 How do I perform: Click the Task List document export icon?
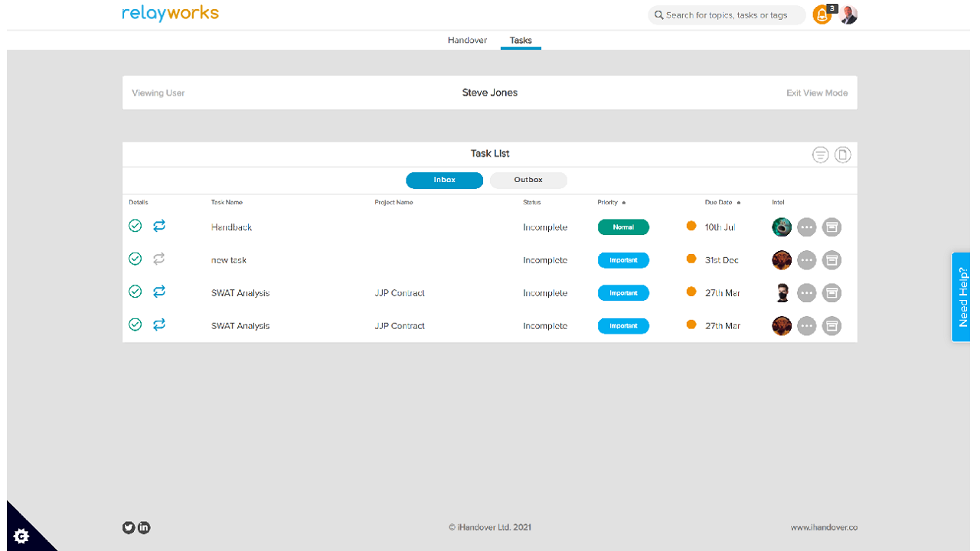click(842, 155)
